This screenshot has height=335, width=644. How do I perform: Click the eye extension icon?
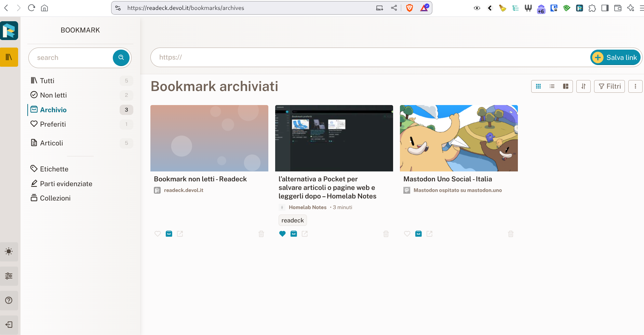coord(477,8)
